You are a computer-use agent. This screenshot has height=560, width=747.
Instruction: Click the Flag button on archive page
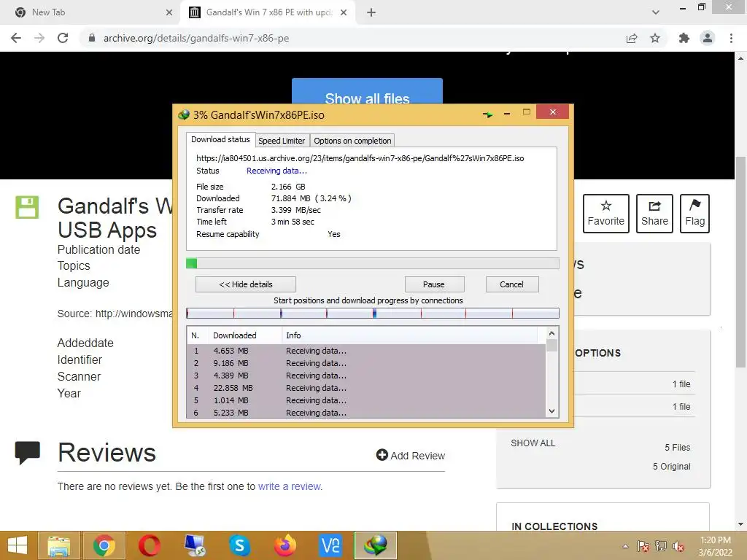[694, 214]
